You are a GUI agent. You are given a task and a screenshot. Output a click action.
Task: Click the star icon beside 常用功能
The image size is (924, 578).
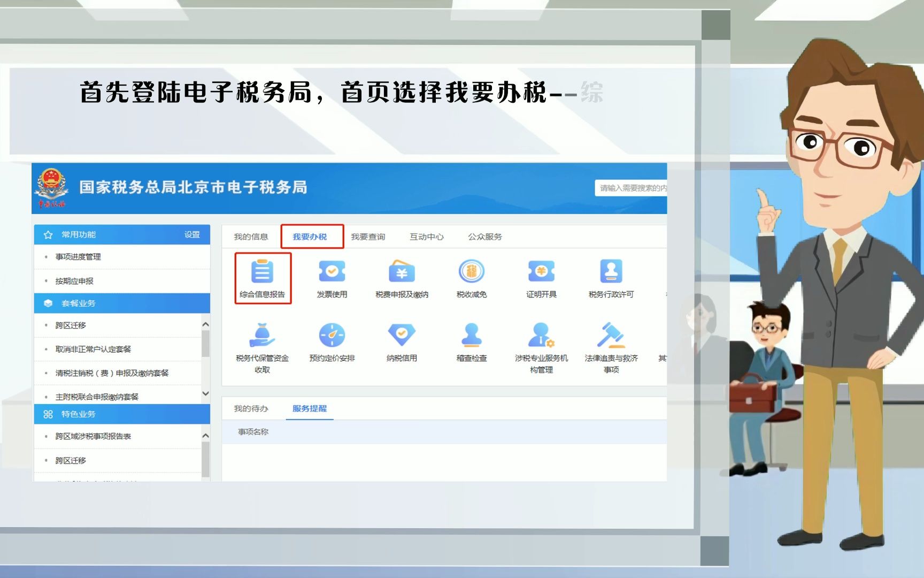pyautogui.click(x=48, y=235)
